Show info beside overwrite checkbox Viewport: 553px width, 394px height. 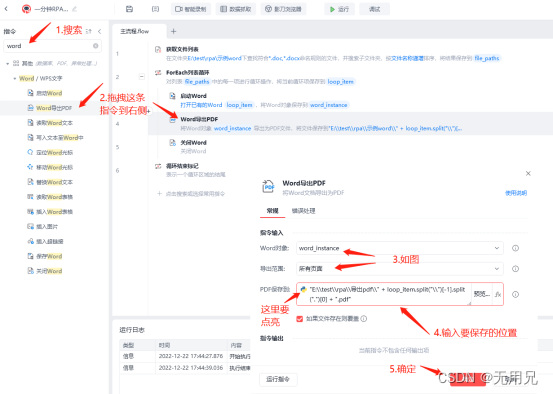pyautogui.click(x=364, y=319)
